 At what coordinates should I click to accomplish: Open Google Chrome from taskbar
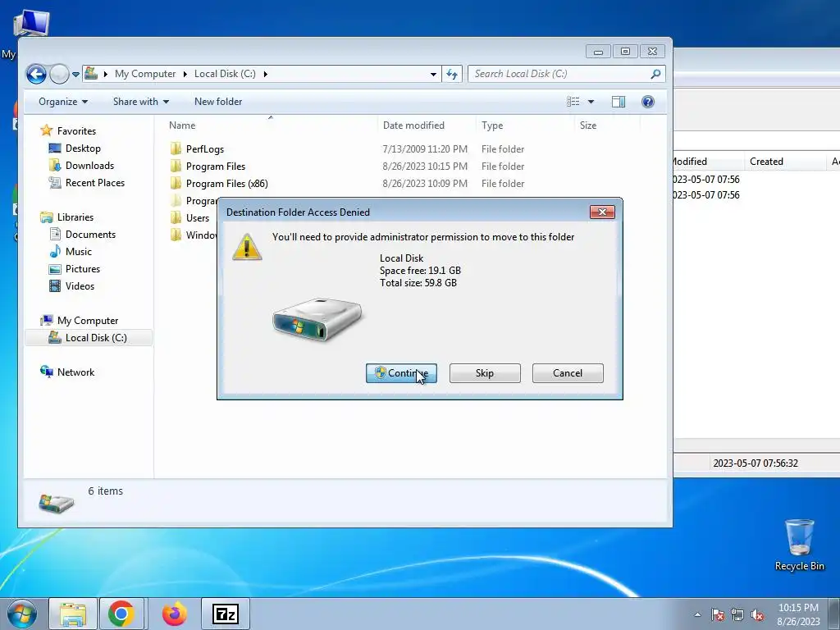pos(121,614)
